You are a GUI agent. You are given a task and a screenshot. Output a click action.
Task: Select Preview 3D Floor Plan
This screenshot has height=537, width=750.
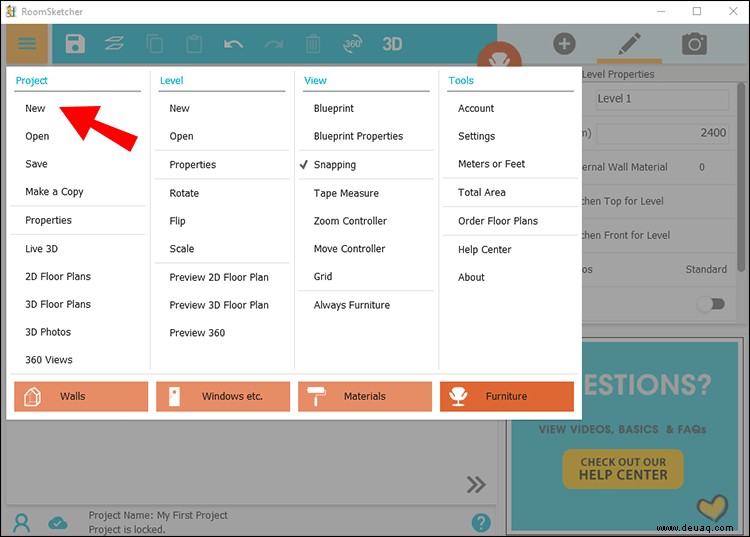coord(219,305)
